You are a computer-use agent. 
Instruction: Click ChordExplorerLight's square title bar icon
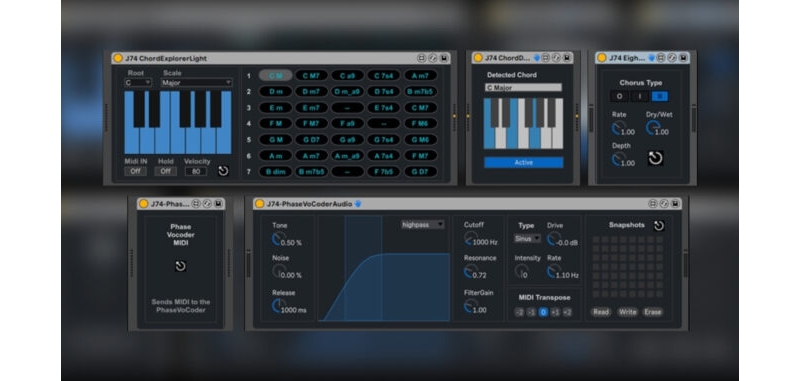[x=421, y=58]
